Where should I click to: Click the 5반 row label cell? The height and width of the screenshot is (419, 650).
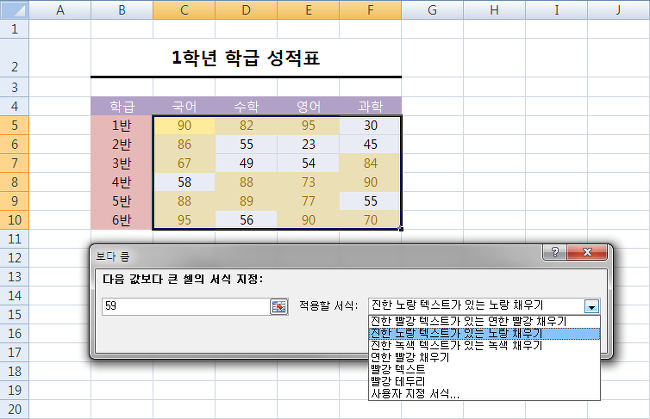(x=122, y=201)
